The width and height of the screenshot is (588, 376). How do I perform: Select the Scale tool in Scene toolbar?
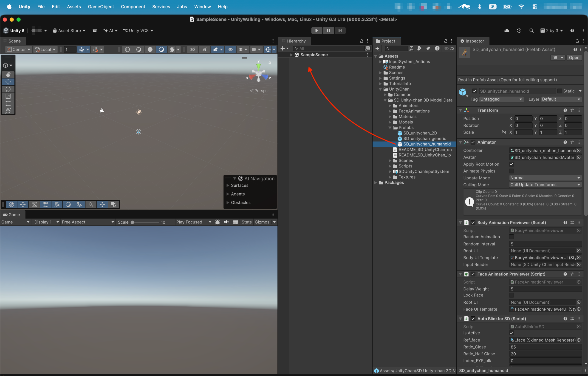tap(8, 96)
